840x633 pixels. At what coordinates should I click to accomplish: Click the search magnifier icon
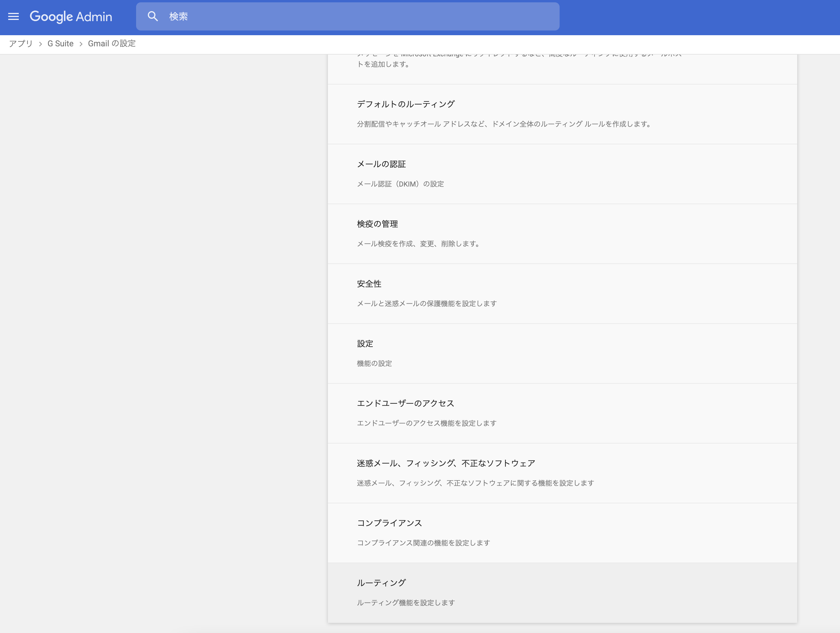pyautogui.click(x=153, y=16)
